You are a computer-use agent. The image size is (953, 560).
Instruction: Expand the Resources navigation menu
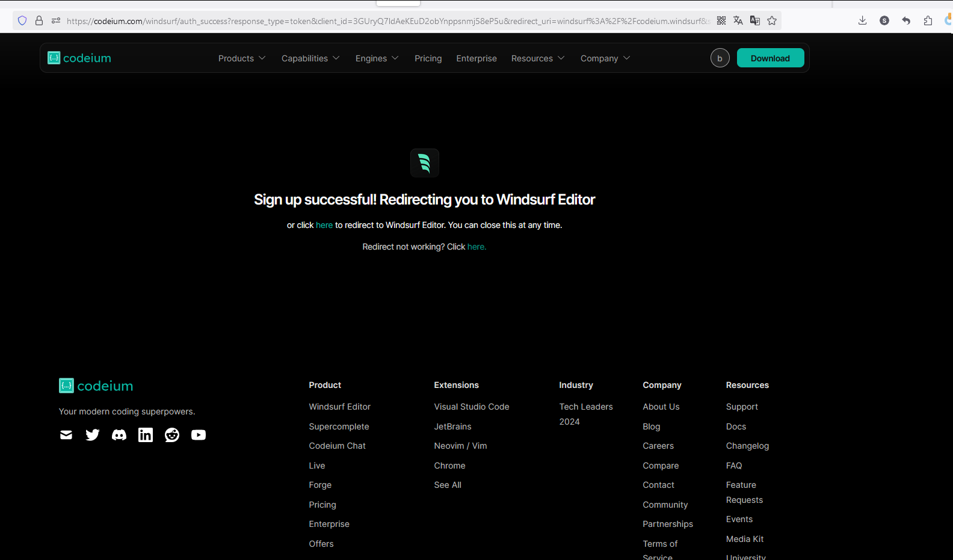point(538,58)
